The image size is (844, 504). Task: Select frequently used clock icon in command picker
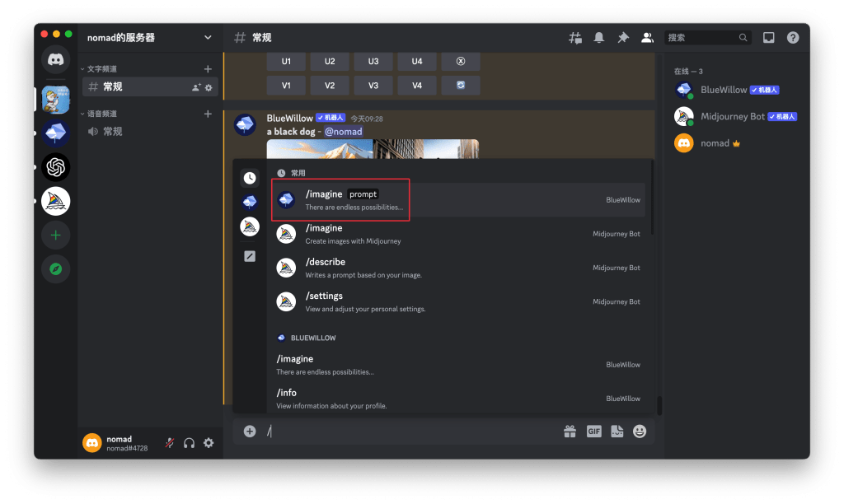[x=250, y=178]
